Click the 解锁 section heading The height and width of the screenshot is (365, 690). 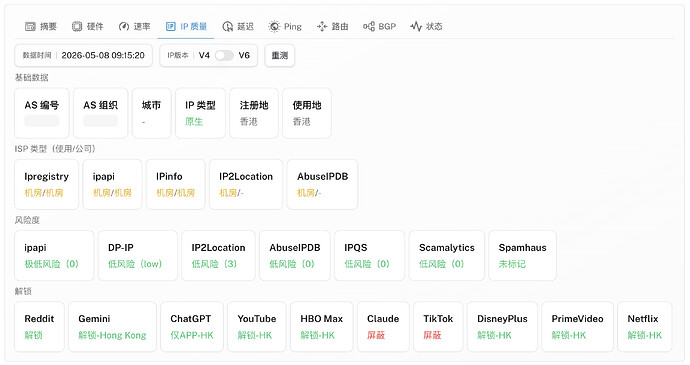click(23, 291)
